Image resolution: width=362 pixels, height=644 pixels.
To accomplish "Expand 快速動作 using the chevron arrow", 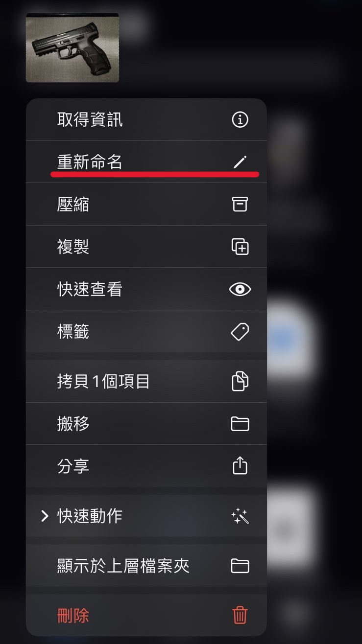I will pyautogui.click(x=45, y=516).
